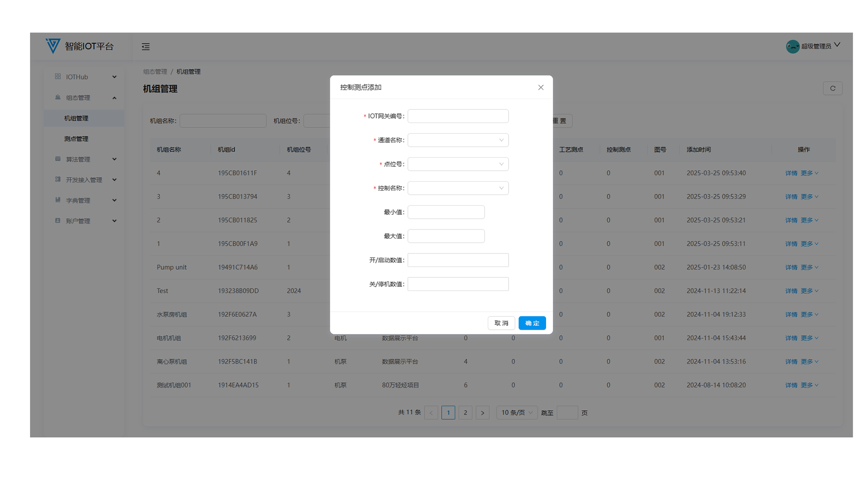Image resolution: width=868 pixels, height=488 pixels.
Task: Select 机组管理 in the sidebar menu
Action: pos(76,118)
